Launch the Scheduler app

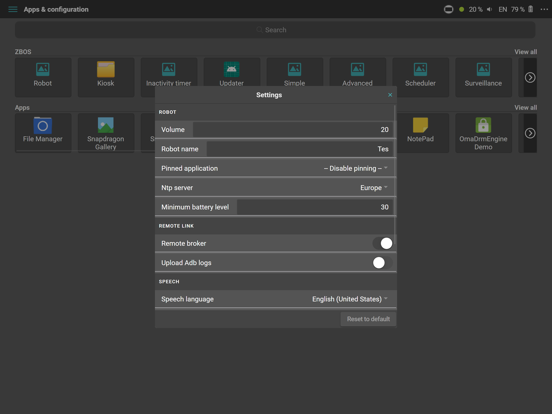click(420, 77)
